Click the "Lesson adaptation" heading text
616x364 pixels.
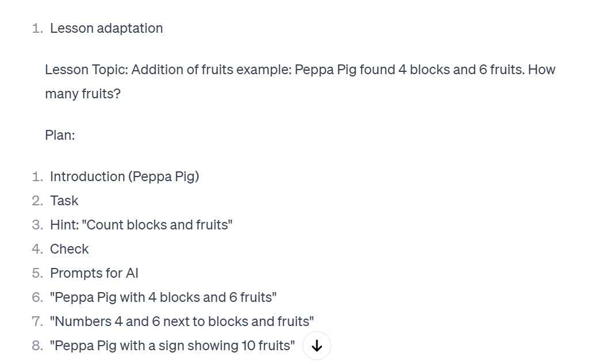(106, 28)
